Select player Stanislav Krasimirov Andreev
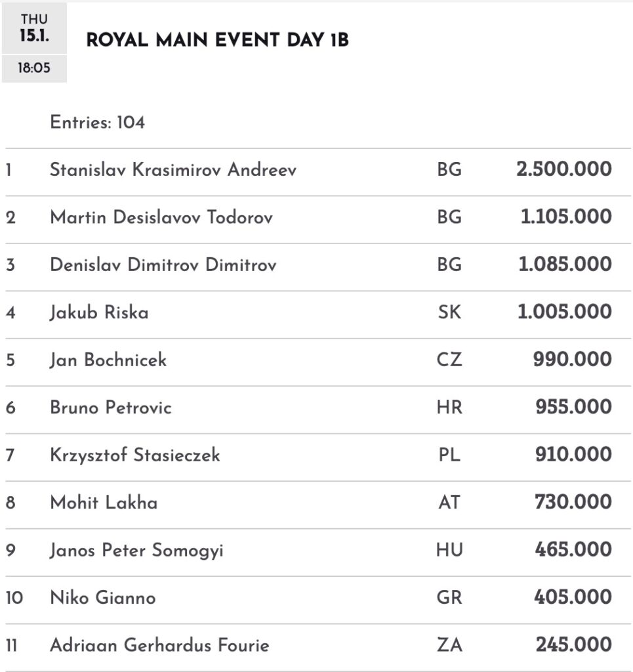Screen dimensions: 633x672 click(x=173, y=170)
